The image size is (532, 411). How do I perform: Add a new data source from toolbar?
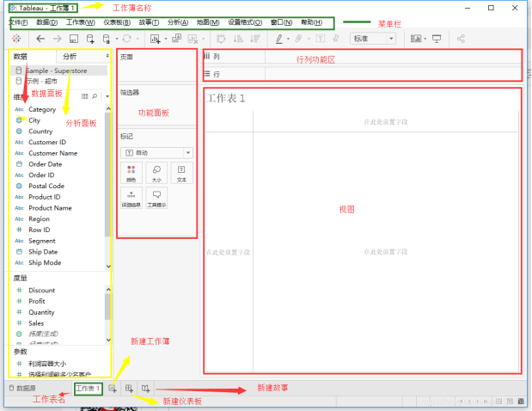point(90,39)
